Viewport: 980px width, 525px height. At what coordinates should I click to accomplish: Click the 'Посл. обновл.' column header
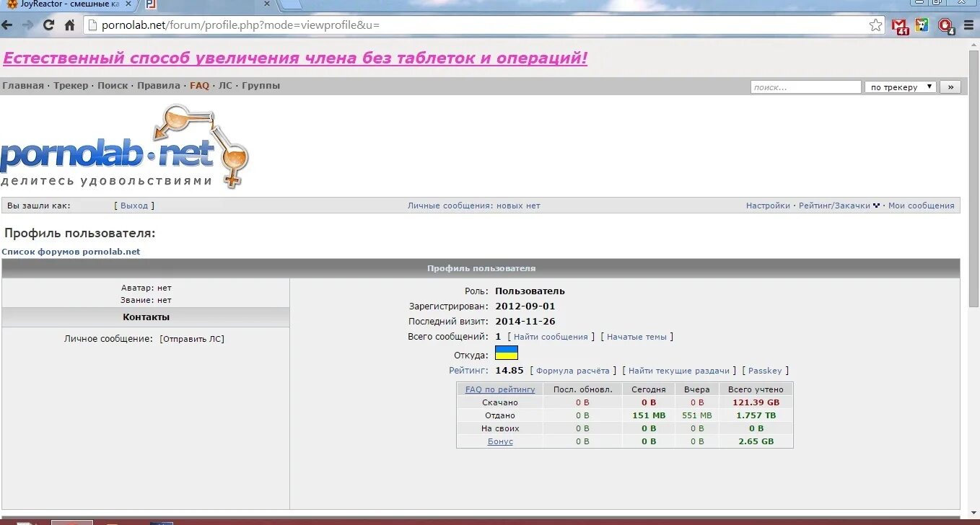[582, 389]
